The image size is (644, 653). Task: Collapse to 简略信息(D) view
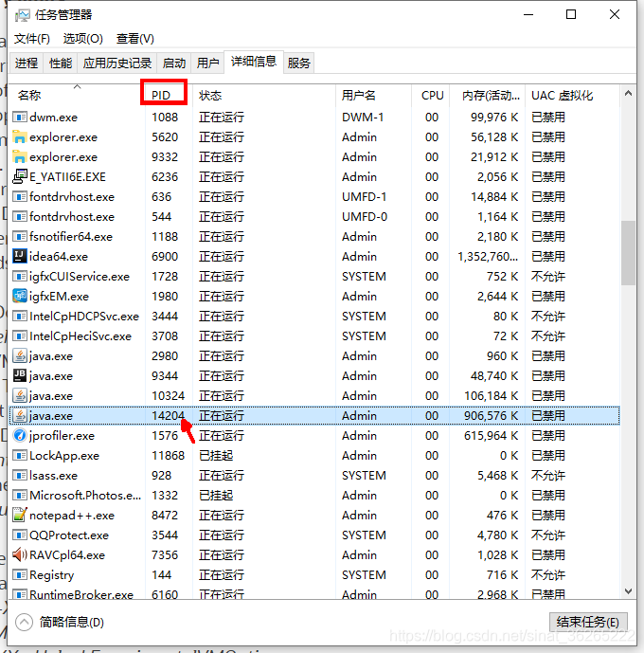coord(60,622)
